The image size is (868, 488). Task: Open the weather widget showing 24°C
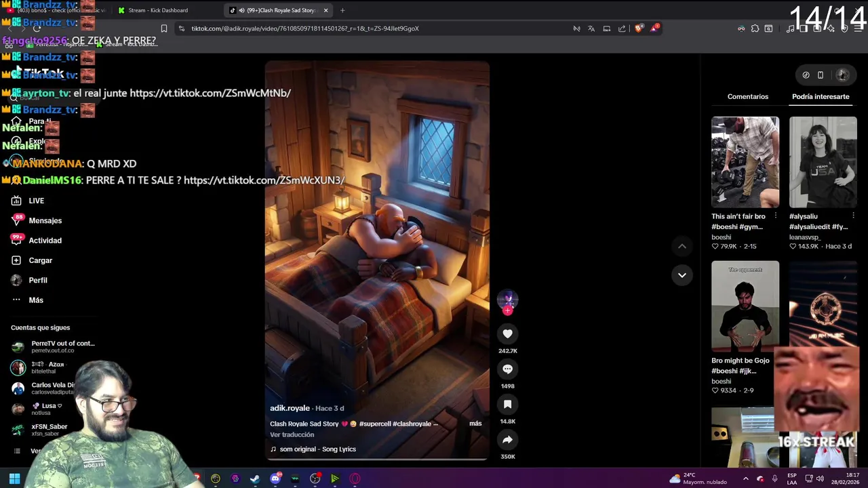click(x=698, y=479)
